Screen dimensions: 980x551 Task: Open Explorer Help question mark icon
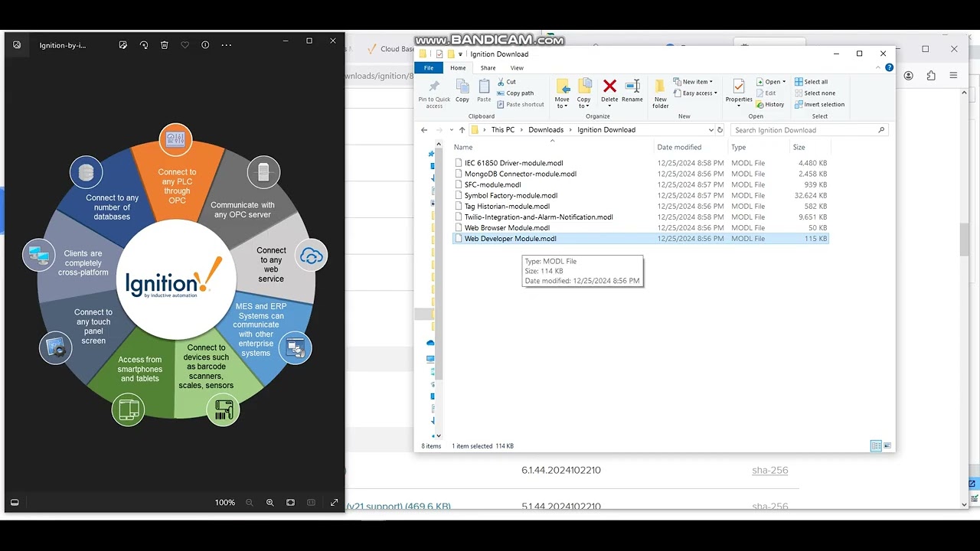pyautogui.click(x=889, y=68)
